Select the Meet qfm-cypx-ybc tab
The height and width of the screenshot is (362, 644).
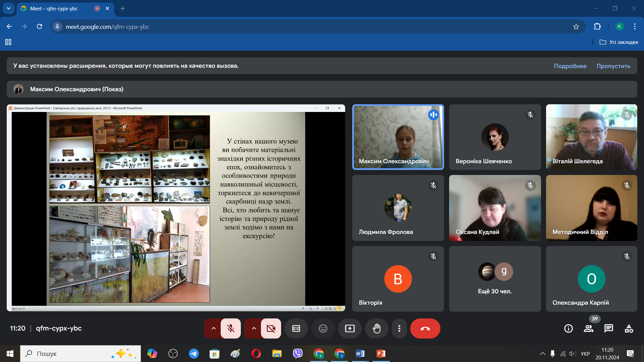[54, 9]
